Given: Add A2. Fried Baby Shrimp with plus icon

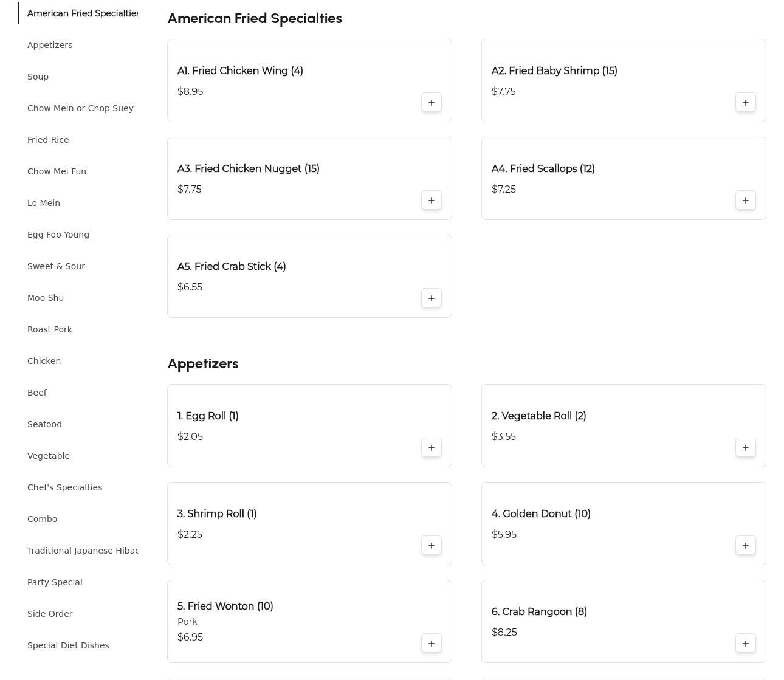Looking at the screenshot, I should coord(745,103).
